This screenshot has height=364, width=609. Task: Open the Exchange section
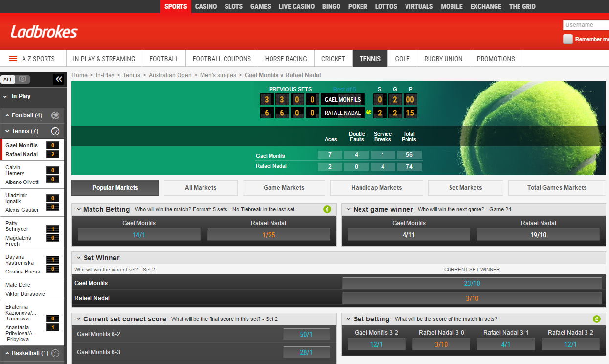pyautogui.click(x=486, y=6)
